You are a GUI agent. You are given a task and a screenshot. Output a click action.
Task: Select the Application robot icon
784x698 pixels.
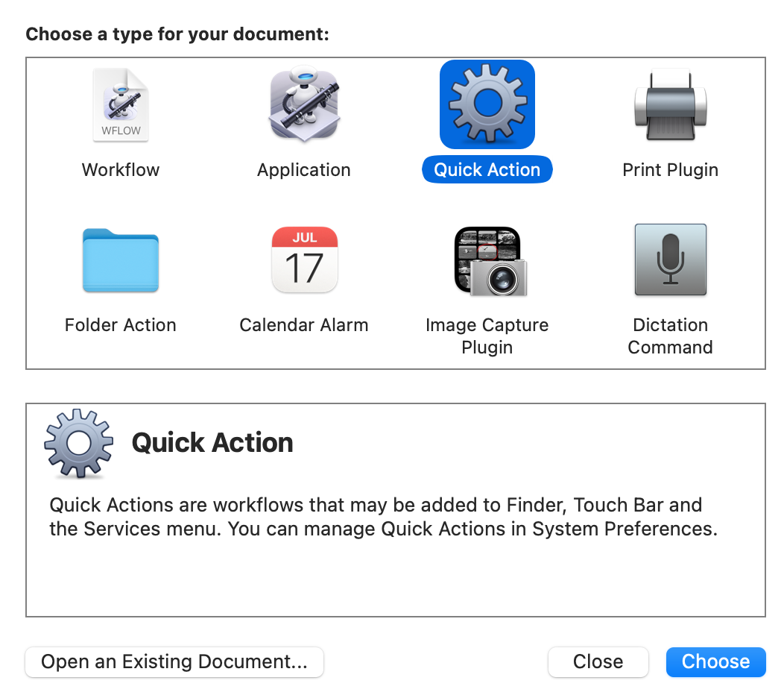(x=303, y=104)
